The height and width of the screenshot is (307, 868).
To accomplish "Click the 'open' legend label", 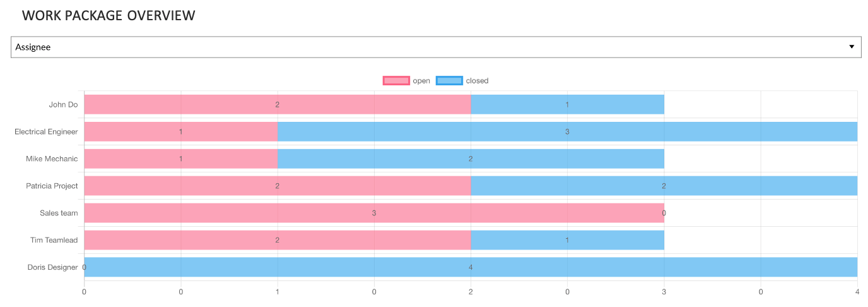I will 421,81.
